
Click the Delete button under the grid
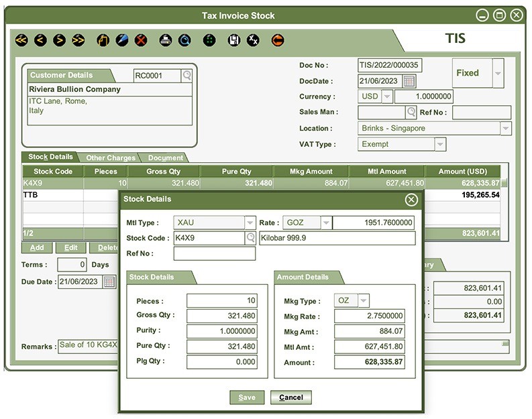[x=105, y=248]
